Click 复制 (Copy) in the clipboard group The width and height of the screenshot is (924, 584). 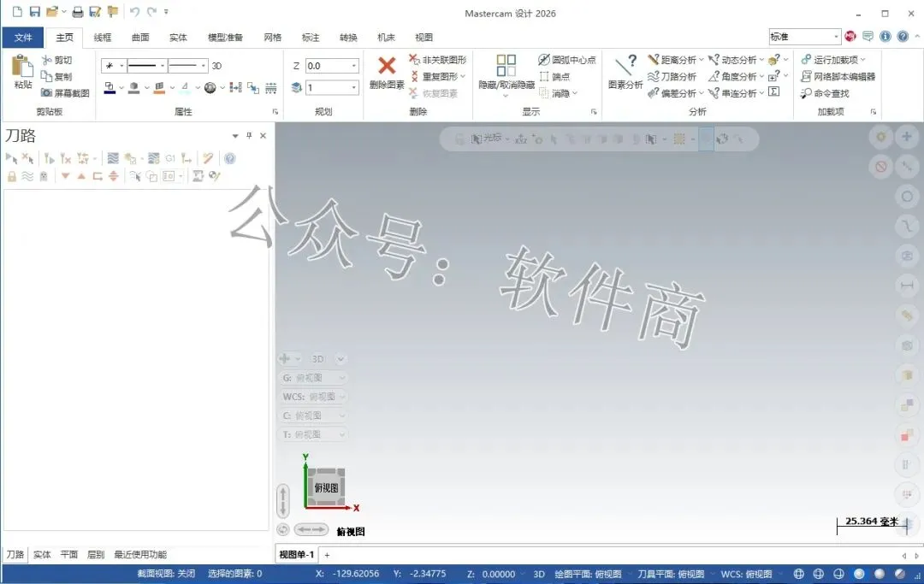coord(57,77)
